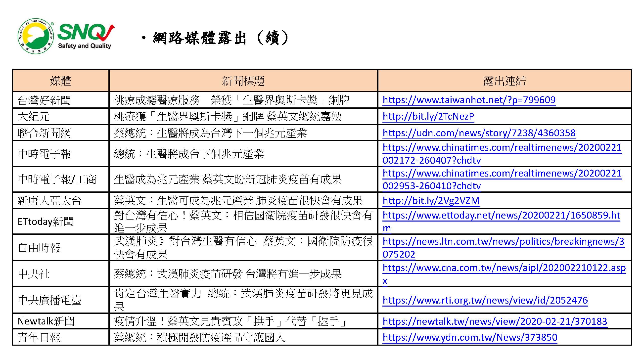The height and width of the screenshot is (361, 644).
Task: Select the ETtoday新聞 media cell
Action: 61,222
